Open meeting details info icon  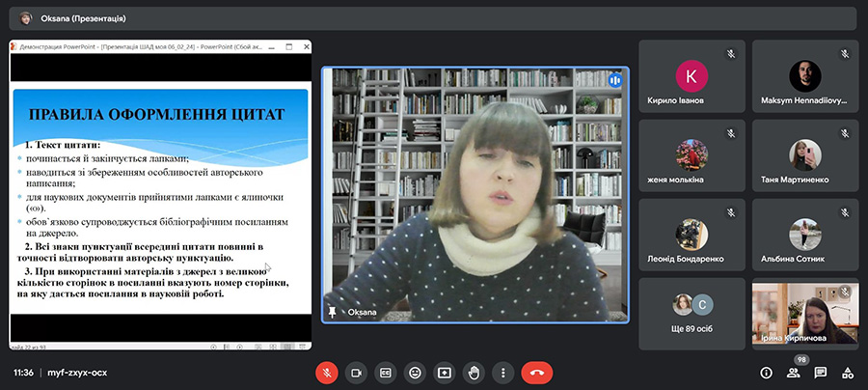(x=766, y=373)
